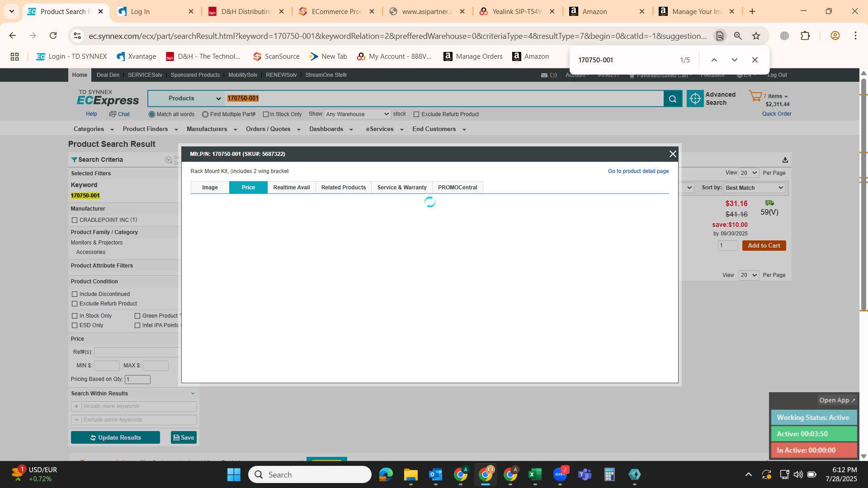Check CRADLEPOINT INC manufacturer filter
868x488 pixels.
click(75, 220)
